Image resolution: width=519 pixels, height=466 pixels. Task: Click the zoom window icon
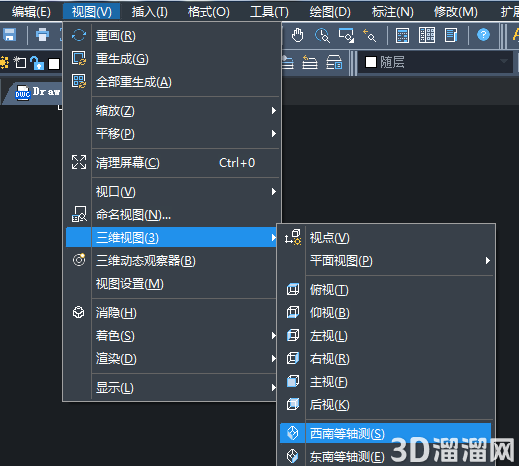click(x=346, y=35)
